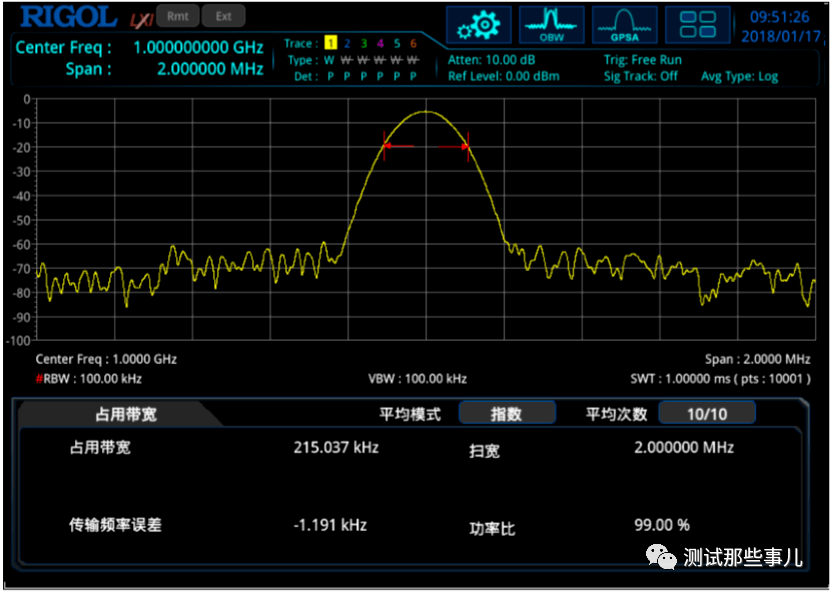Toggle the Rmt remote indicator
The width and height of the screenshot is (830, 594).
coord(177,16)
